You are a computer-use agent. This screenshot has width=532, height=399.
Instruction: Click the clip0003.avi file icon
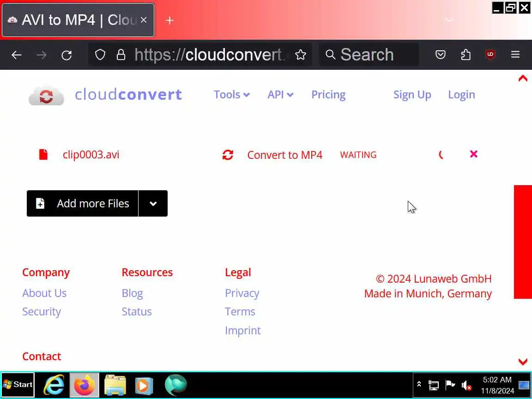43,154
